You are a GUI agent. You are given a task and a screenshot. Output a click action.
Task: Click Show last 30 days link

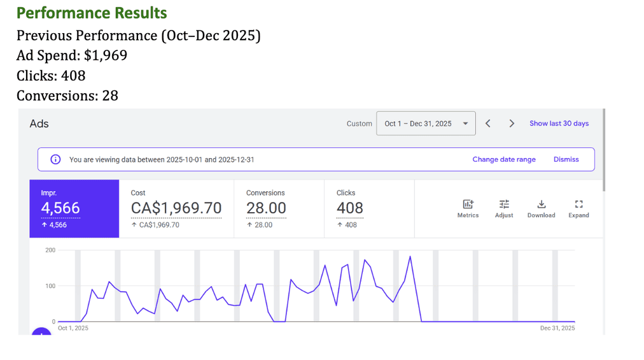[559, 124]
